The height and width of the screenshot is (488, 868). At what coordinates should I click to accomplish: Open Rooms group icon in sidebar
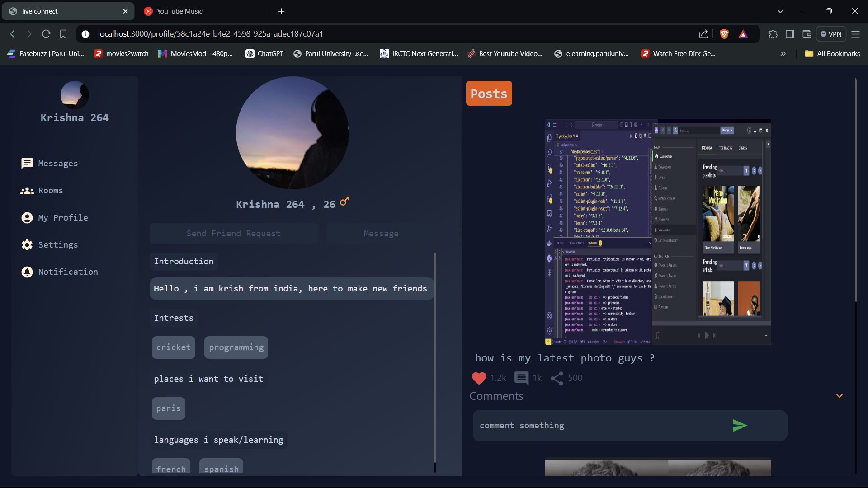point(27,191)
